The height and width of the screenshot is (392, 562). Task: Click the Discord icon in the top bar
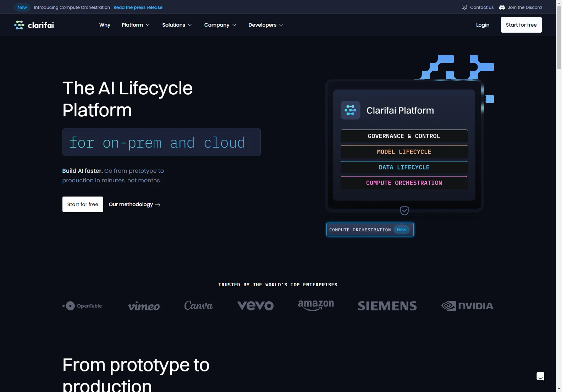(502, 7)
